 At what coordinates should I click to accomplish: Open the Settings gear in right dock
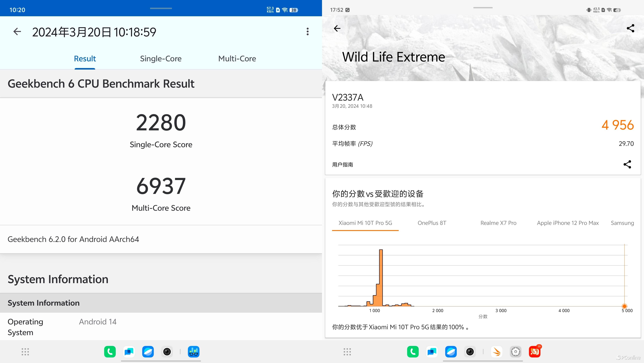tap(515, 352)
